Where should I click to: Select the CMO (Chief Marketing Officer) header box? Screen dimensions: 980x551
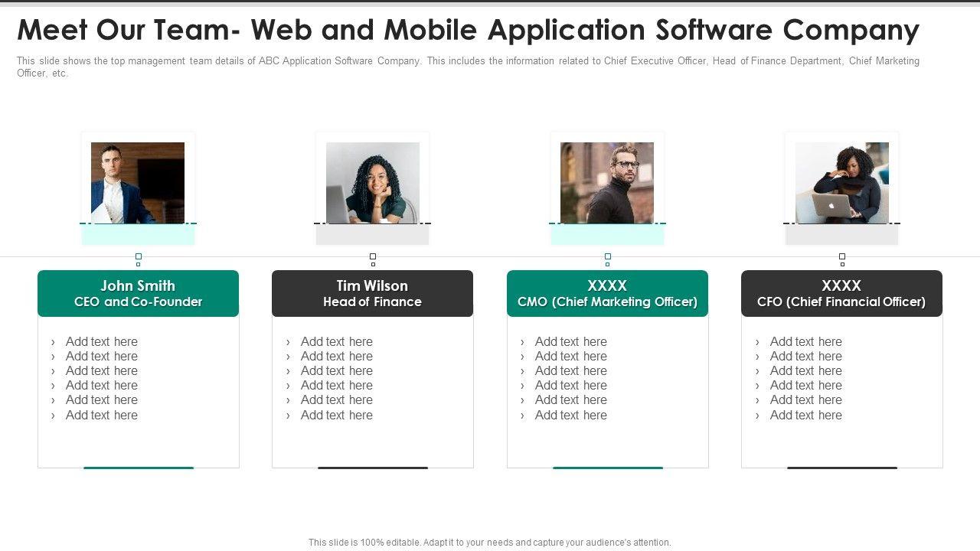pyautogui.click(x=607, y=293)
